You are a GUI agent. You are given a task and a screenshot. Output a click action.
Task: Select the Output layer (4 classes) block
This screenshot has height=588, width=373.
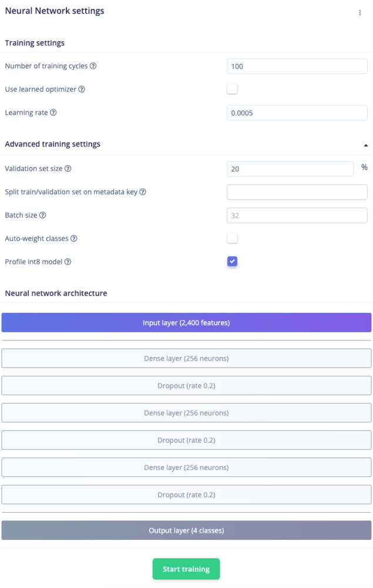point(187,530)
